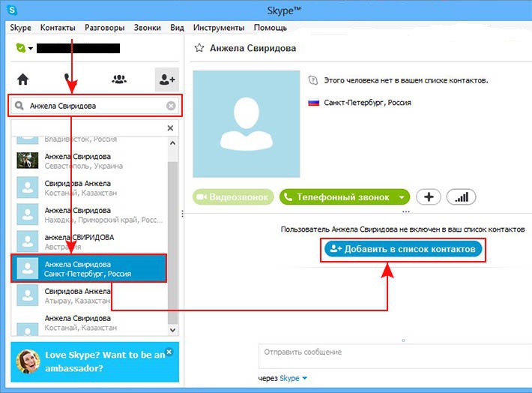
Task: Expand the status dropdown arrow
Action: [31, 49]
